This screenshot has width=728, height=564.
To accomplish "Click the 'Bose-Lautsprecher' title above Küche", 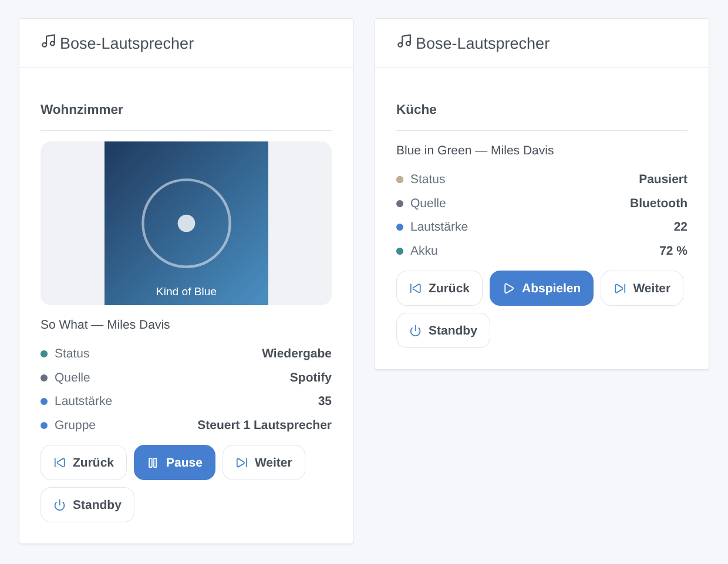I will [x=483, y=43].
